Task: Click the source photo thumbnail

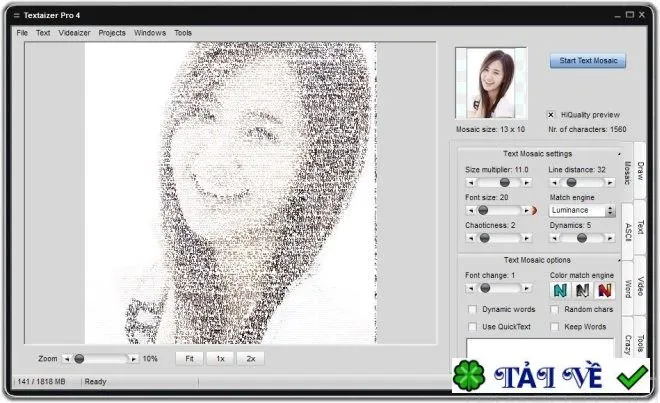Action: pos(491,83)
